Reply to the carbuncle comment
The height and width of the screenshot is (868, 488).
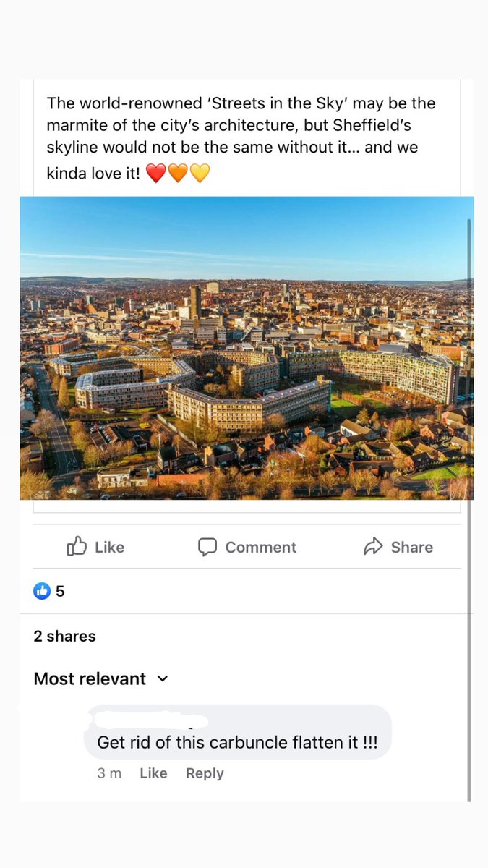(205, 773)
